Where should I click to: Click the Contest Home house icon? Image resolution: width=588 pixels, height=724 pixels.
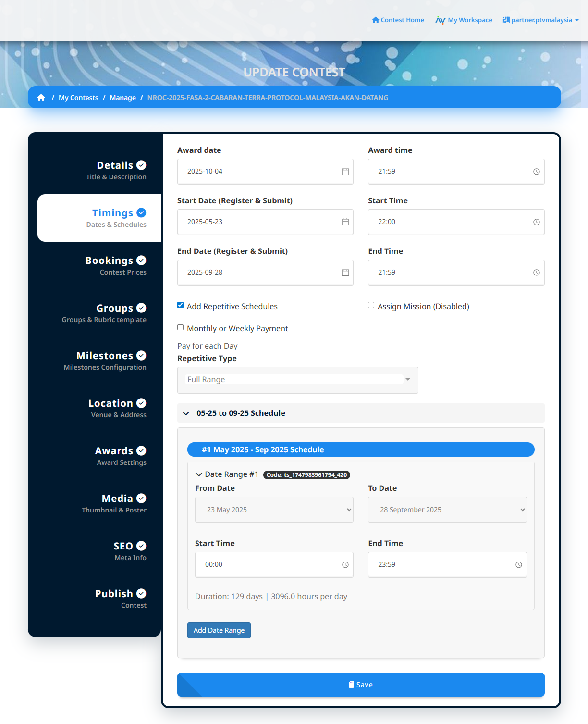376,20
